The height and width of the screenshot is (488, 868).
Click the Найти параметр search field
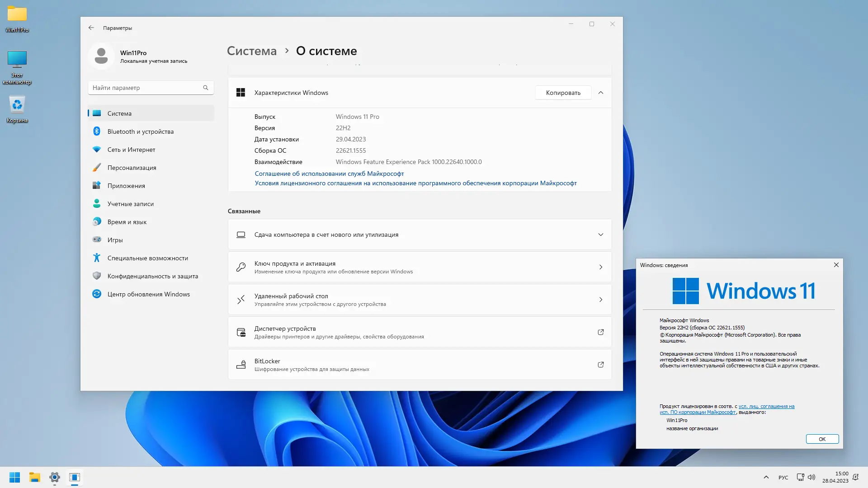pos(145,88)
